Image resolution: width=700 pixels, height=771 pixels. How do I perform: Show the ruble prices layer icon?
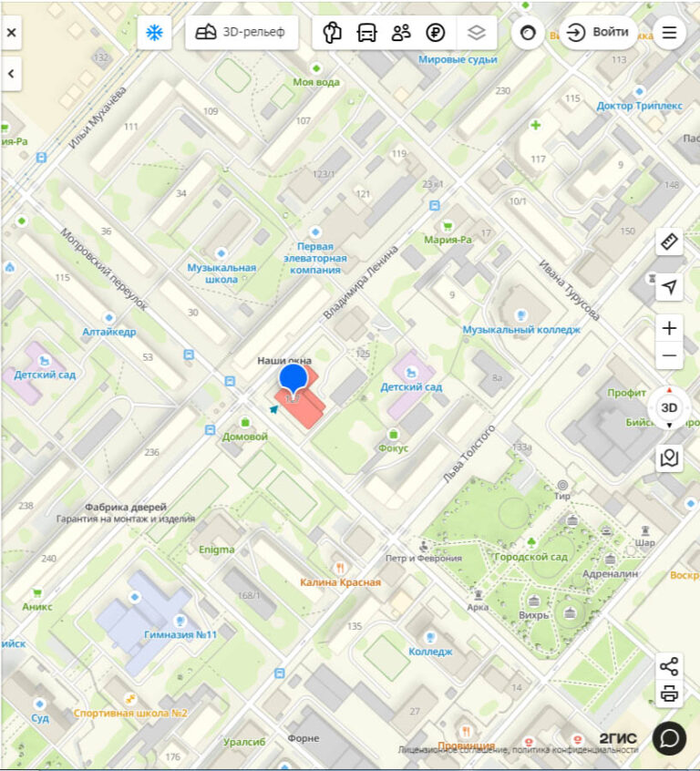pyautogui.click(x=436, y=33)
